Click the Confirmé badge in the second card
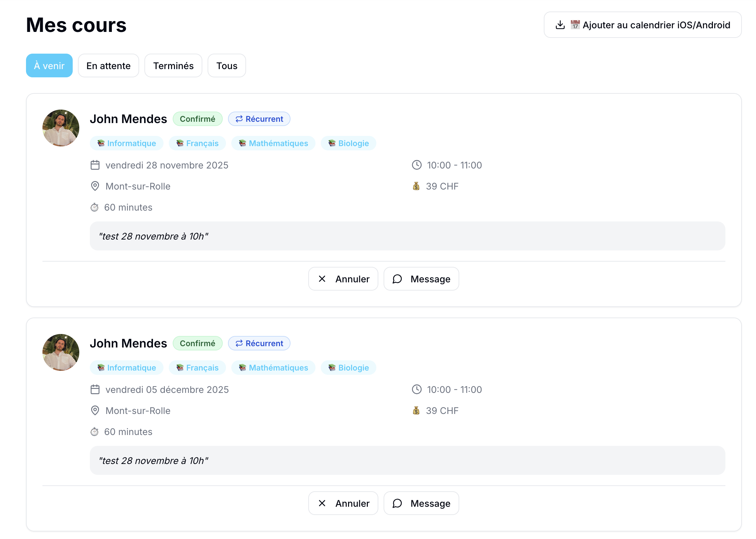756x539 pixels. [x=197, y=344]
